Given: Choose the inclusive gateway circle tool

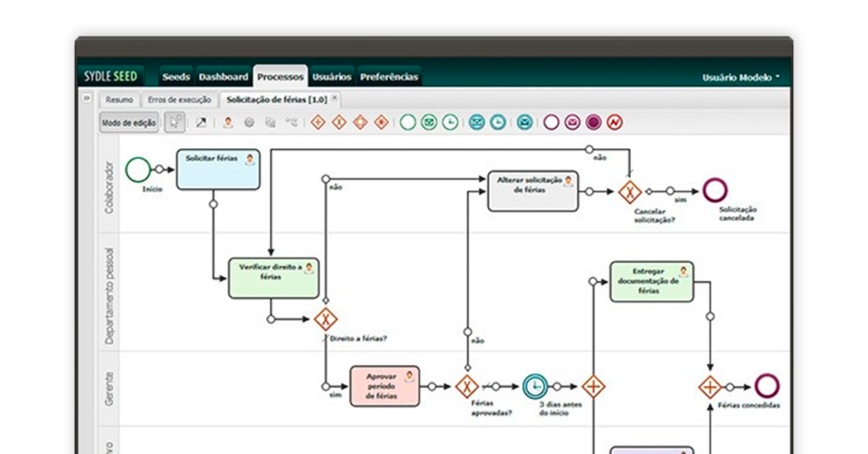Looking at the screenshot, I should (360, 122).
